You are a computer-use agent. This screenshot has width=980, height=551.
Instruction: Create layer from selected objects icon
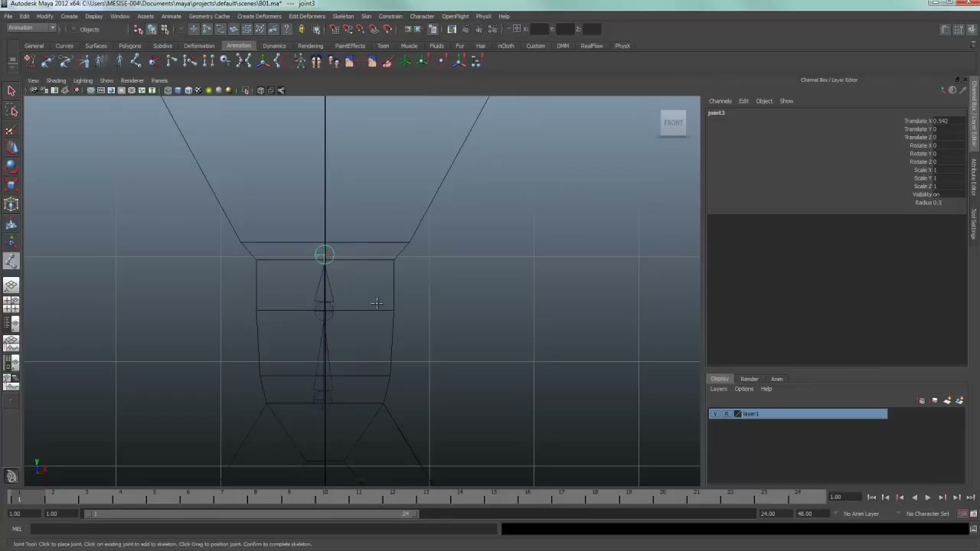(x=959, y=400)
